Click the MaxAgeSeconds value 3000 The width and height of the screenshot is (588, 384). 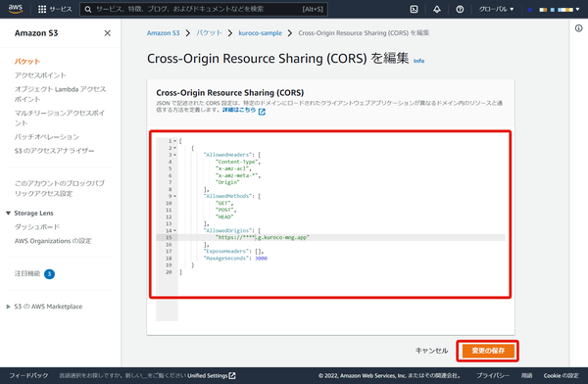(x=261, y=258)
